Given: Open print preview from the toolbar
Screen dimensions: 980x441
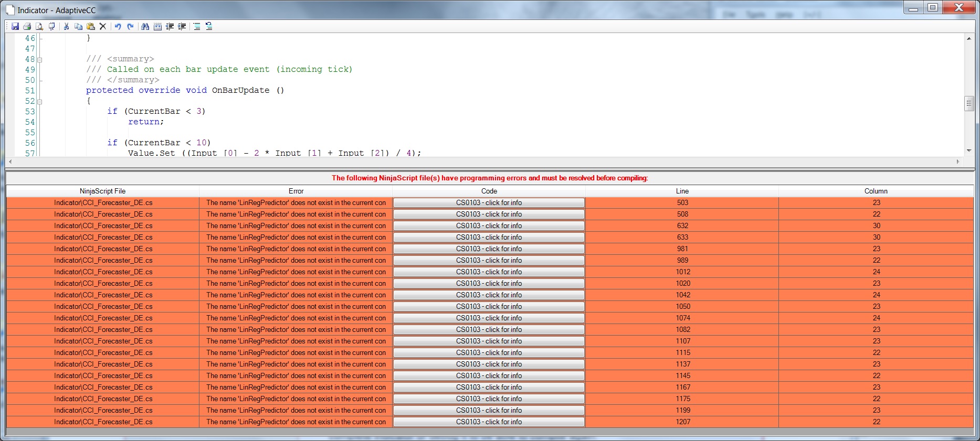Looking at the screenshot, I should (39, 26).
